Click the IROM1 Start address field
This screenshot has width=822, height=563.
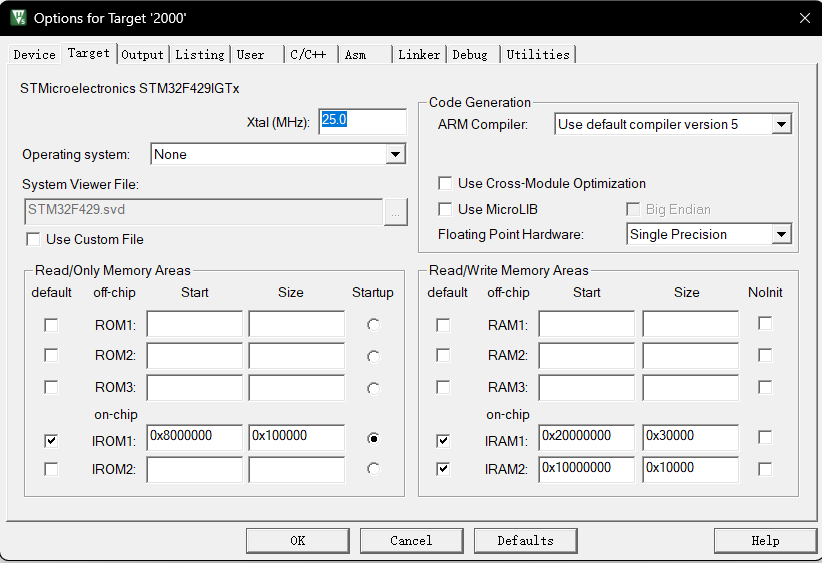(x=194, y=438)
